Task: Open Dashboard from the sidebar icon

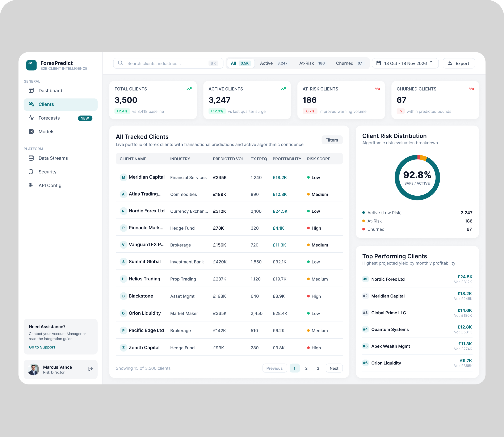Action: pyautogui.click(x=31, y=91)
